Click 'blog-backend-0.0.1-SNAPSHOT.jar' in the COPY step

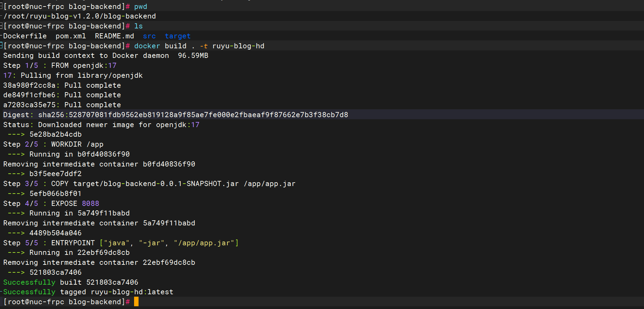[171, 184]
